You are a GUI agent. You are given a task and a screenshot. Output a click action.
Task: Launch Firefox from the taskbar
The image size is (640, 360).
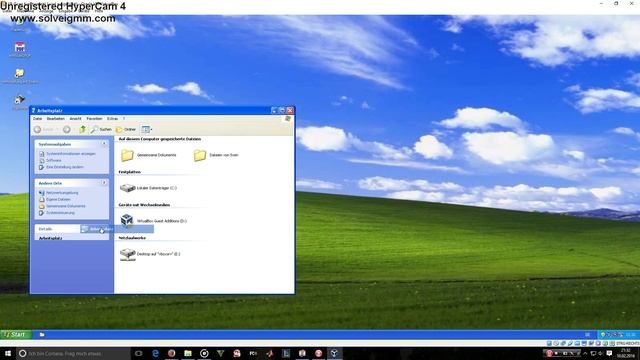point(171,353)
